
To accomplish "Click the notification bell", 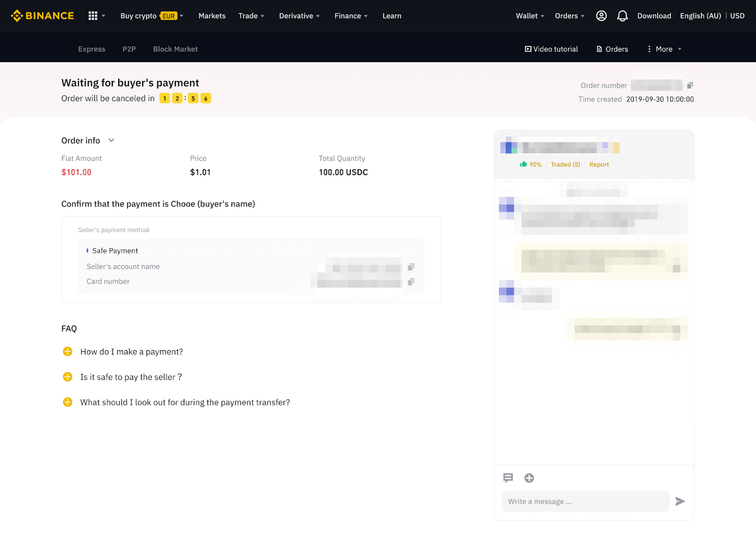I will coord(622,16).
